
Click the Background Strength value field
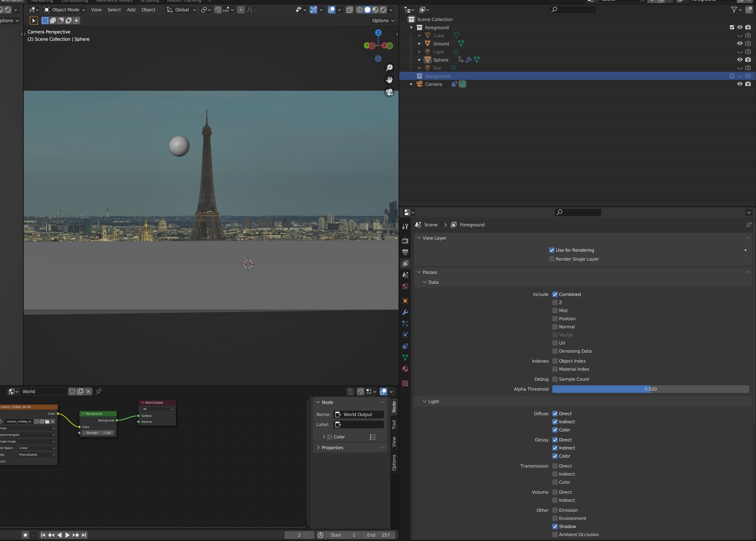tap(98, 433)
